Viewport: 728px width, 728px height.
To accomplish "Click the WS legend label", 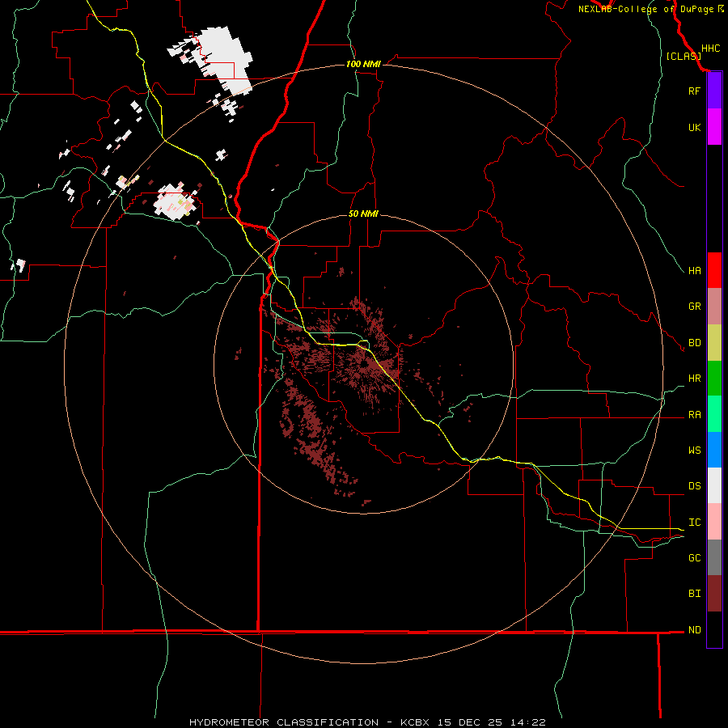I will (694, 451).
